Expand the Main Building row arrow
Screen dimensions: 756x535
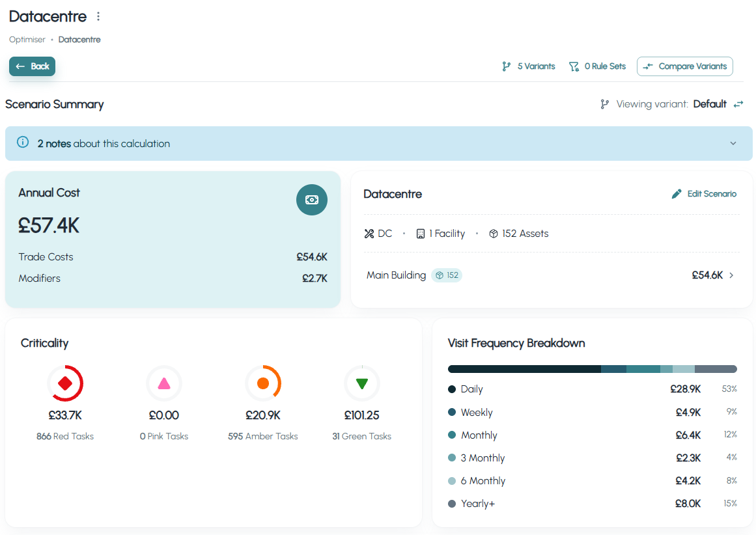[731, 275]
